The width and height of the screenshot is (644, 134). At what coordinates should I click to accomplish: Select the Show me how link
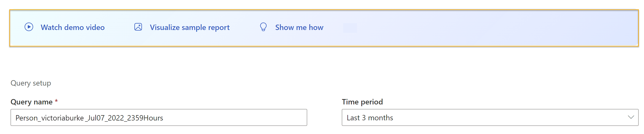point(299,27)
